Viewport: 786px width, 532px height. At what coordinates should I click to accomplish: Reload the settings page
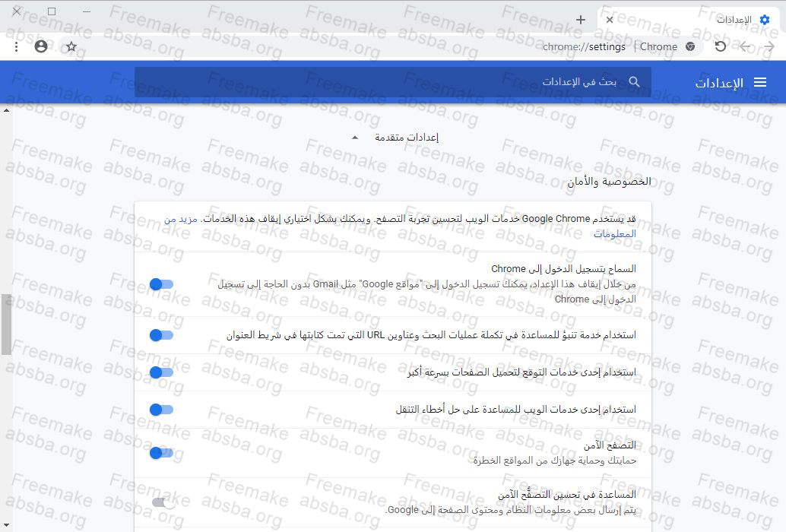(721, 46)
